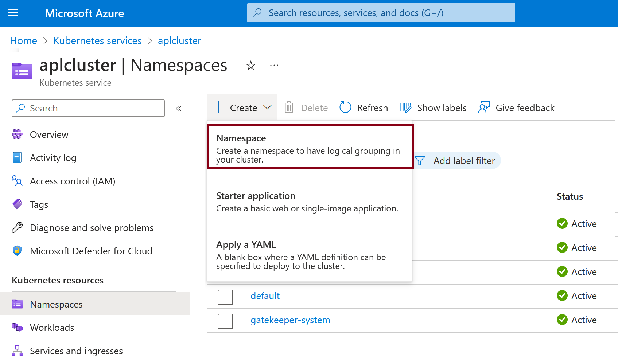
Task: Focus the top Azure search box
Action: [x=380, y=13]
